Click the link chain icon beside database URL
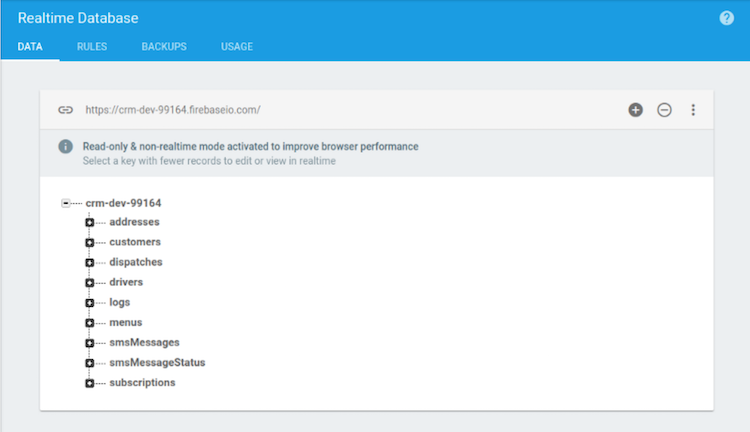 (x=66, y=110)
